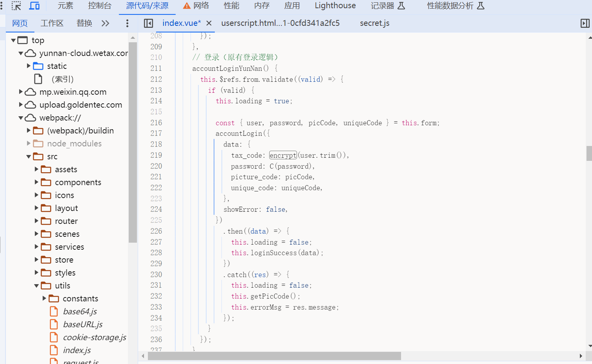592x364 pixels.
Task: Close the index.vue* editor tab
Action: [x=209, y=23]
